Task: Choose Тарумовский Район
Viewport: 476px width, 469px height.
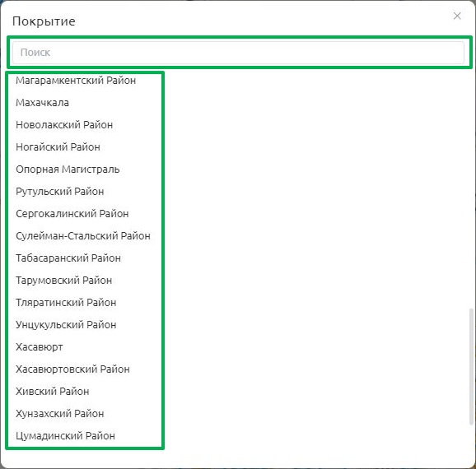Action: click(x=63, y=280)
